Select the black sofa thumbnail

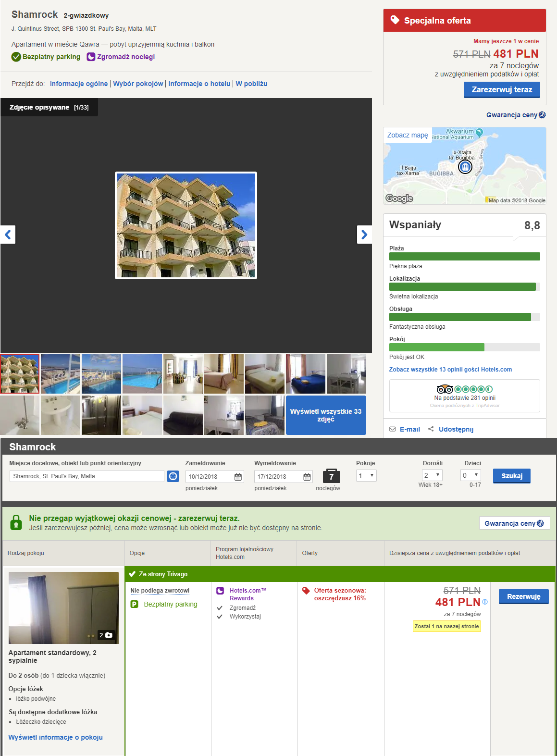coord(183,415)
